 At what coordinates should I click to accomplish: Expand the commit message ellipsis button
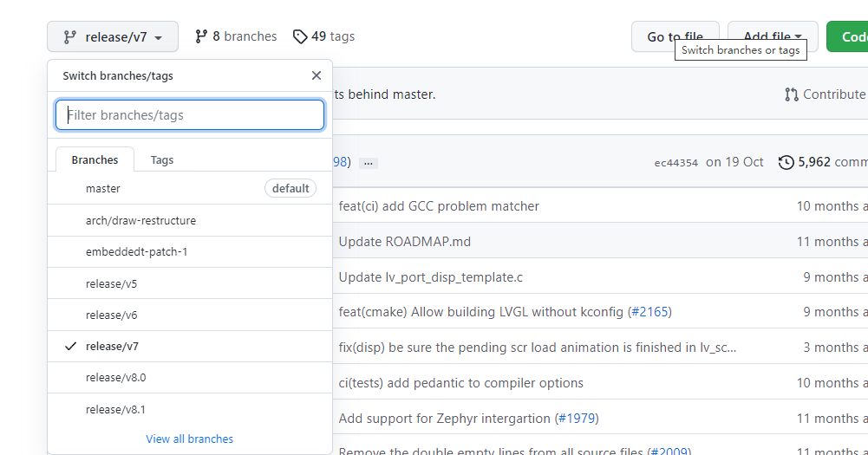click(369, 162)
